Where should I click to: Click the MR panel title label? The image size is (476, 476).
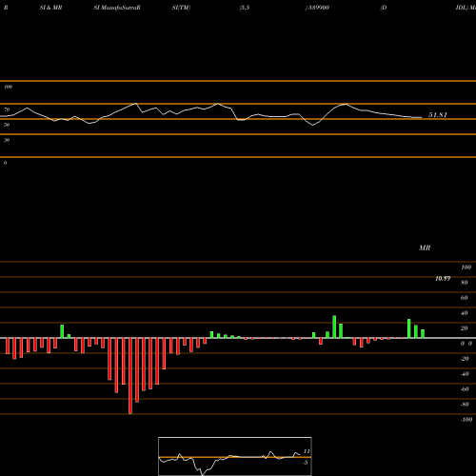click(x=425, y=248)
